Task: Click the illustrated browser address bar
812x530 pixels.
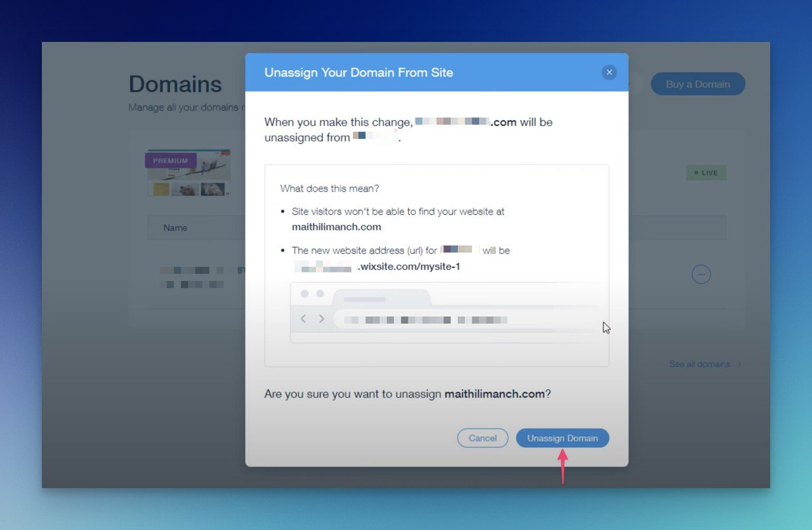Action: click(466, 319)
